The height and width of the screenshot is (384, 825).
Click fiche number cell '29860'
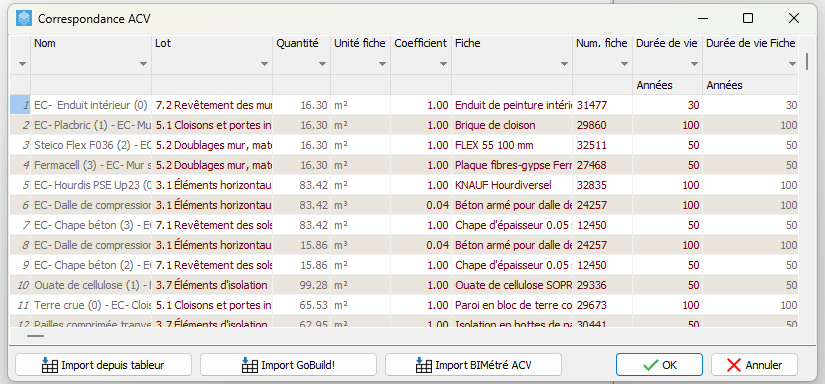point(602,125)
